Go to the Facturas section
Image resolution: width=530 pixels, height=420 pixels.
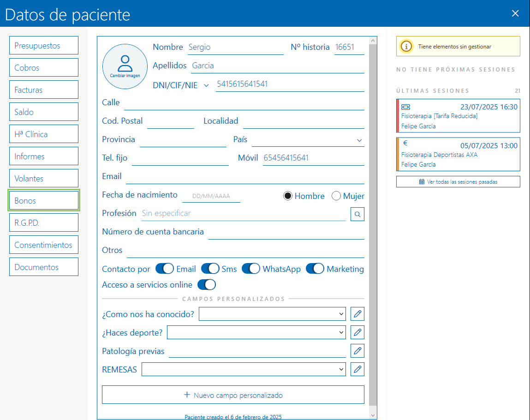[44, 90]
